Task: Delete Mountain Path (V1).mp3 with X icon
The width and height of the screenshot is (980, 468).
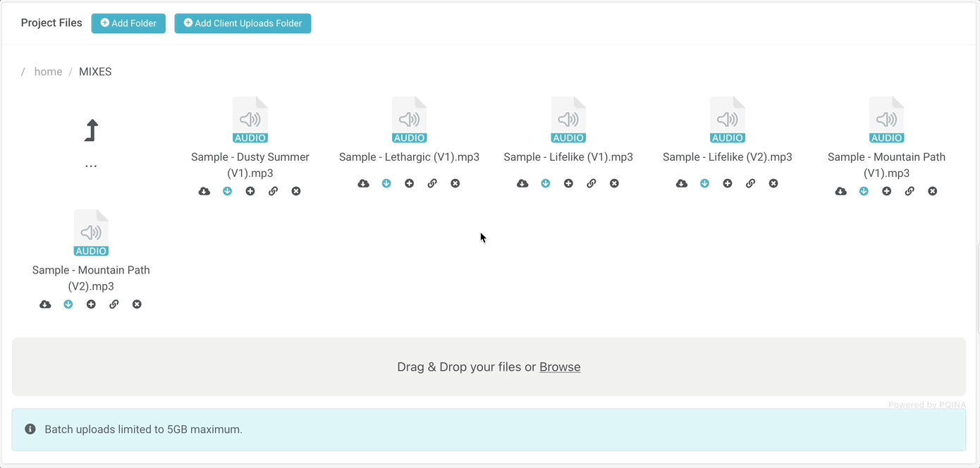Action: point(932,191)
